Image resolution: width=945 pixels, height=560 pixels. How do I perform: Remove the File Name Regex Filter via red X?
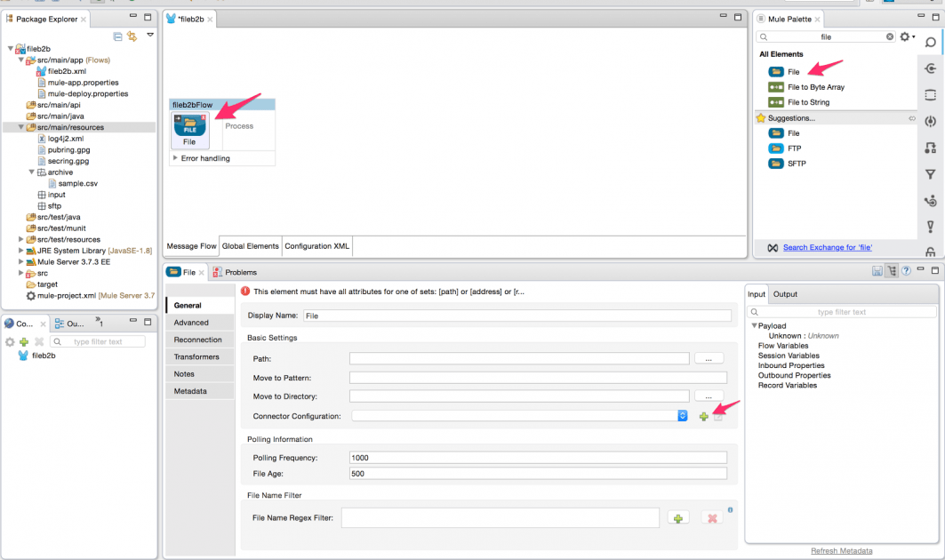pyautogui.click(x=711, y=517)
